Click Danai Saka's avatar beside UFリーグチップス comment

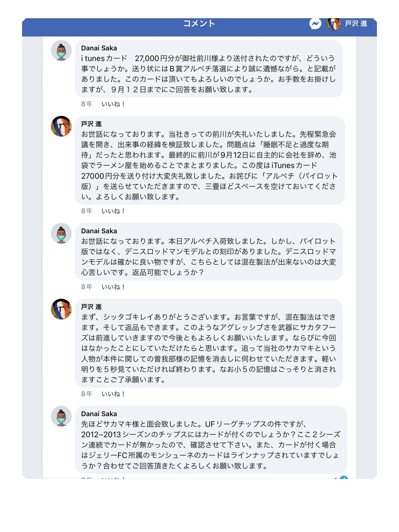click(61, 416)
